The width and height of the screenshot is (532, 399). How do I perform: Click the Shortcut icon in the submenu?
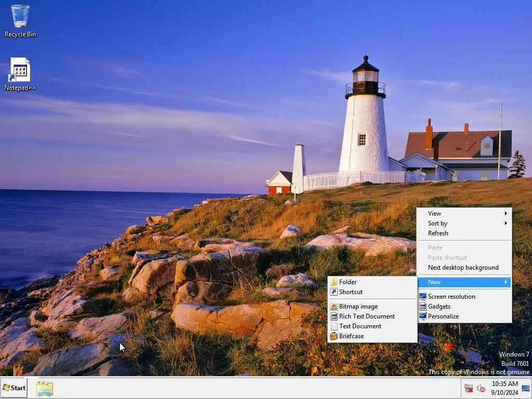[334, 292]
